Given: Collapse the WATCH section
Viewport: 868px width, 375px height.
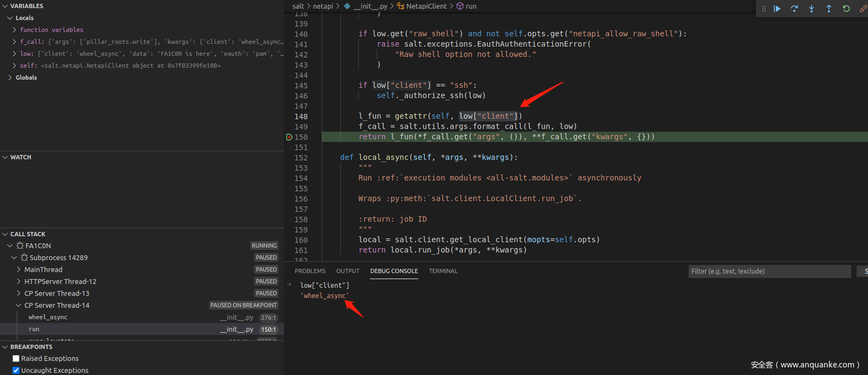Looking at the screenshot, I should [x=5, y=157].
